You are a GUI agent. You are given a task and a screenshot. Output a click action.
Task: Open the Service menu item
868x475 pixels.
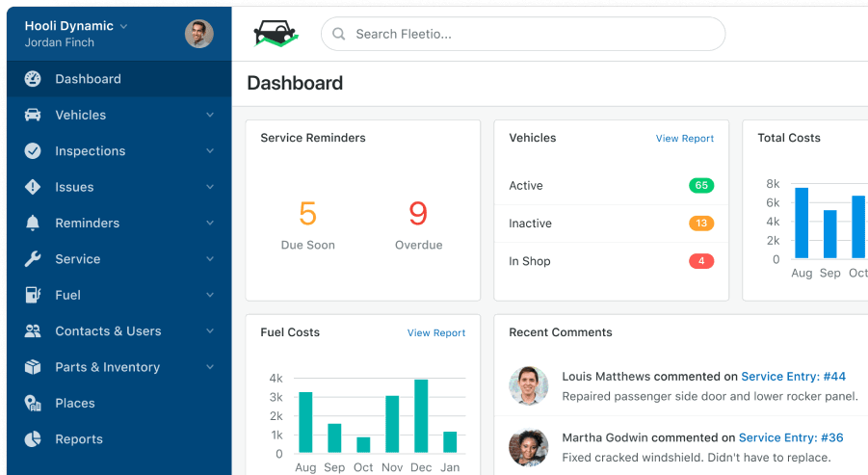(119, 258)
